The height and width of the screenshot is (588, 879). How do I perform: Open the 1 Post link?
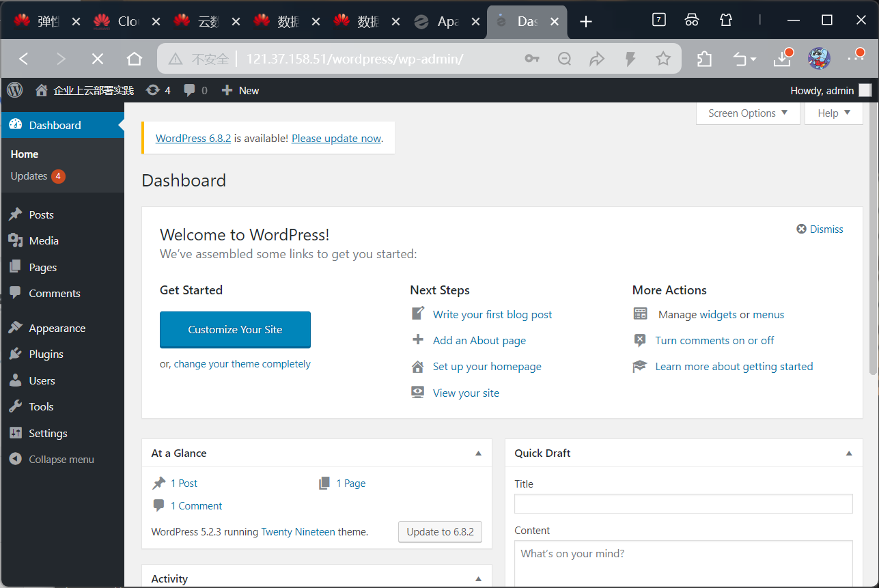point(184,483)
